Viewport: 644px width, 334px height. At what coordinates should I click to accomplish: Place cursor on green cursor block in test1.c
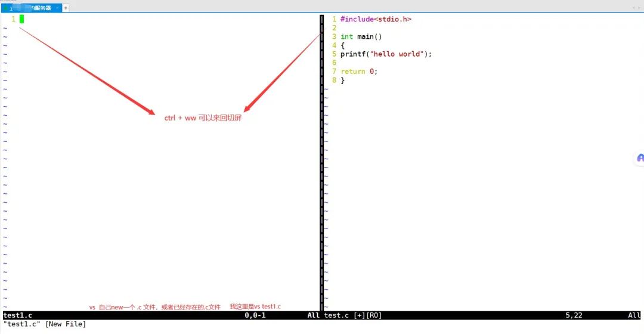pyautogui.click(x=22, y=19)
